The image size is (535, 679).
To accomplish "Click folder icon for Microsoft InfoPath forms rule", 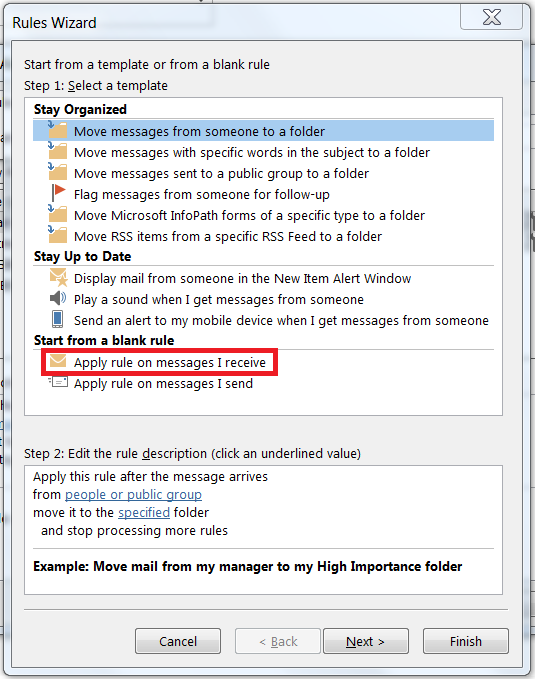I will click(x=57, y=214).
